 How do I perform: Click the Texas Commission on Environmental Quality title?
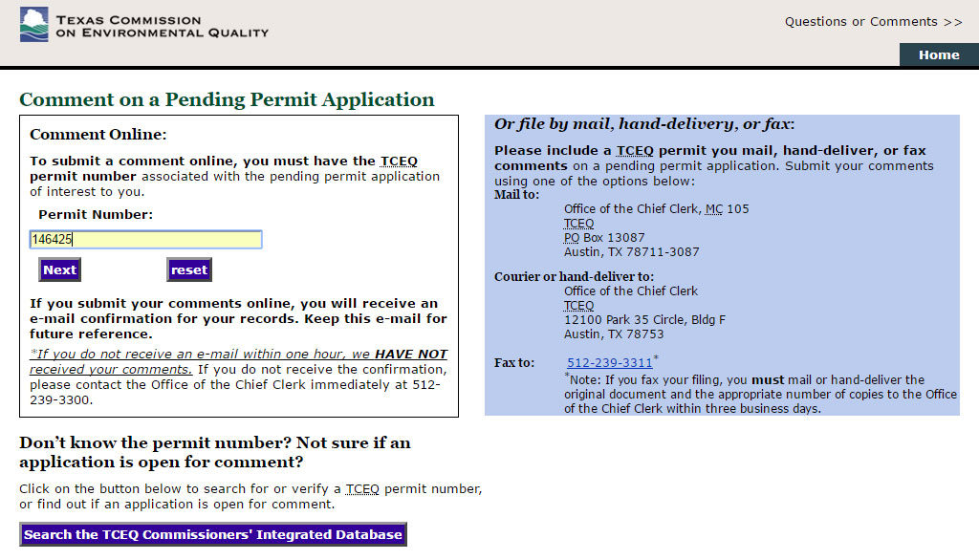(x=163, y=26)
